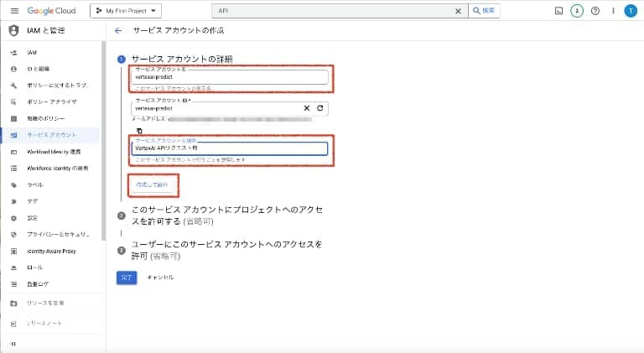Image resolution: width=644 pixels, height=353 pixels.
Task: Open the My First Project project selector
Action: [x=126, y=11]
